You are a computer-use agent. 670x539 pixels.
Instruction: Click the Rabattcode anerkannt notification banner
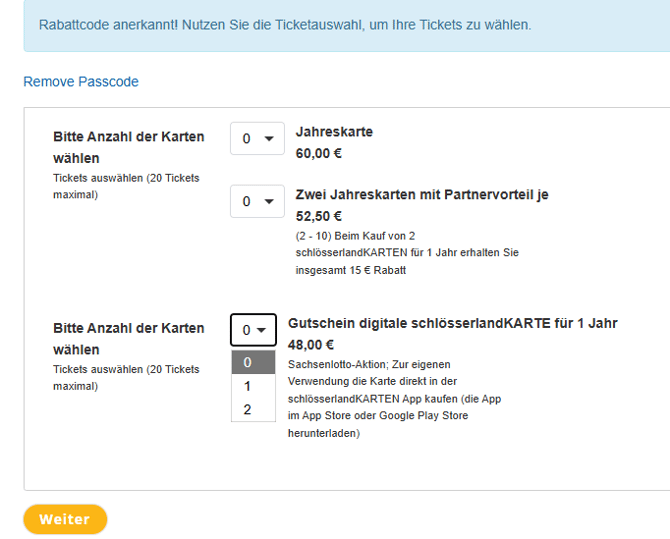coord(347,25)
